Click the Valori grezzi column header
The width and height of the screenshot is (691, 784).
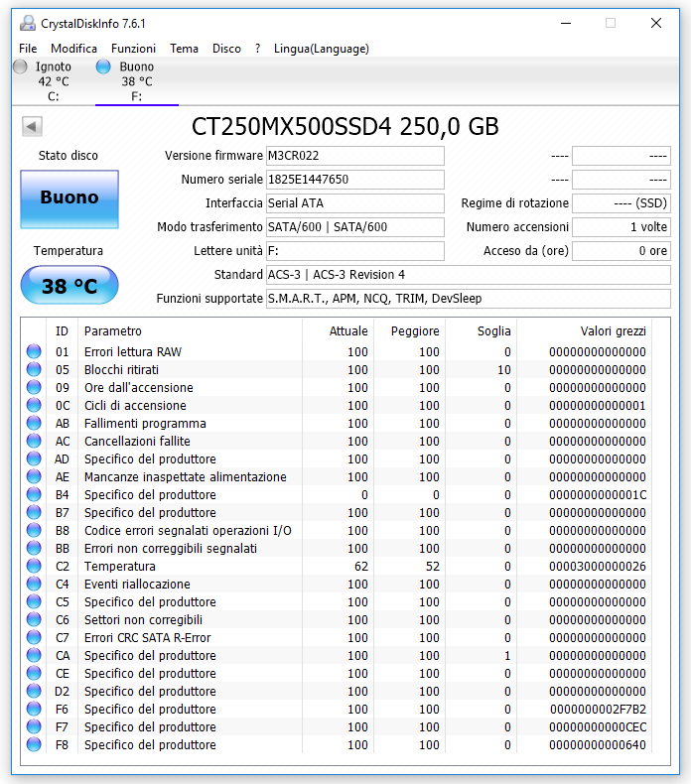(x=585, y=331)
